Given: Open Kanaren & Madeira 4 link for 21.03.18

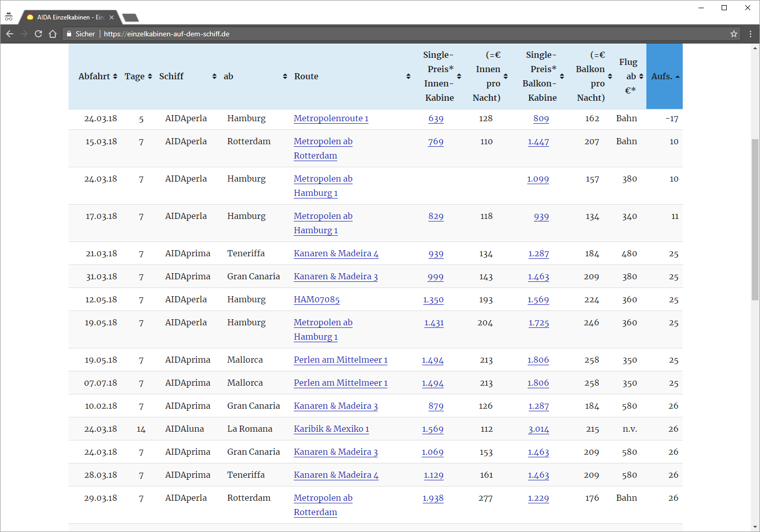Looking at the screenshot, I should pyautogui.click(x=336, y=253).
